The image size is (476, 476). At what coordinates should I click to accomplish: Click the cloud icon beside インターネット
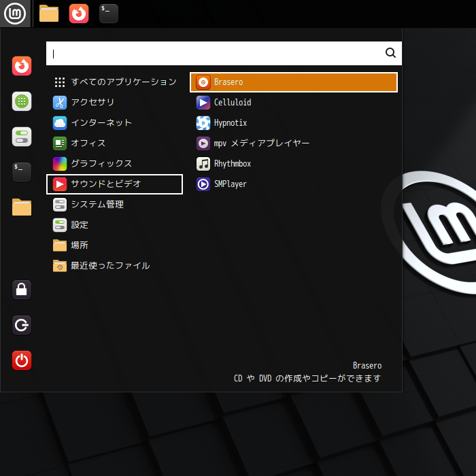click(x=60, y=123)
